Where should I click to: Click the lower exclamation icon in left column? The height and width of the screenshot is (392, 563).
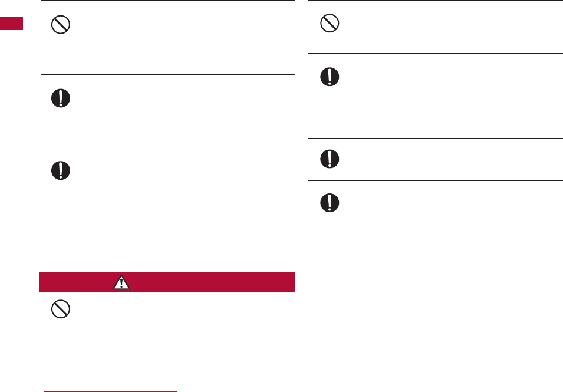pos(61,170)
